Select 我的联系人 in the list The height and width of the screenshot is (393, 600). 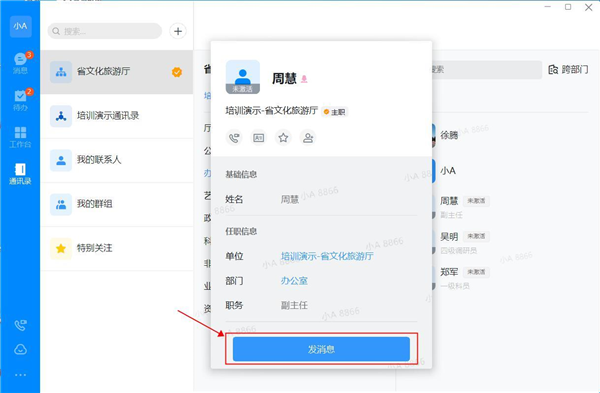tap(117, 160)
